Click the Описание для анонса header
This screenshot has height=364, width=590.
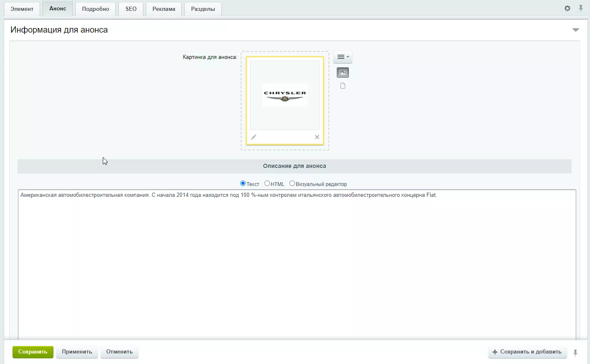295,166
